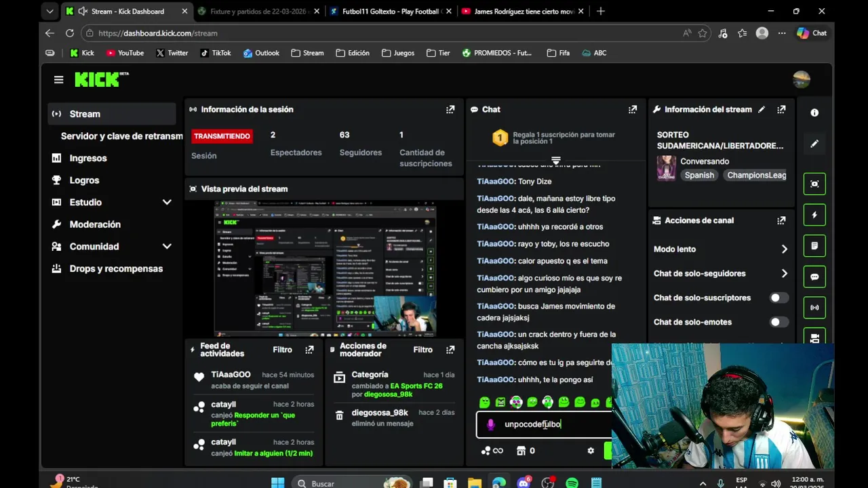
Task: Click Conversando category thumbnail image
Action: [x=666, y=168]
